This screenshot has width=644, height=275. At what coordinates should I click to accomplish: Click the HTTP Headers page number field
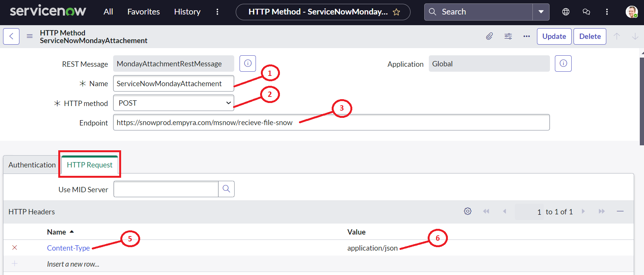coord(529,212)
